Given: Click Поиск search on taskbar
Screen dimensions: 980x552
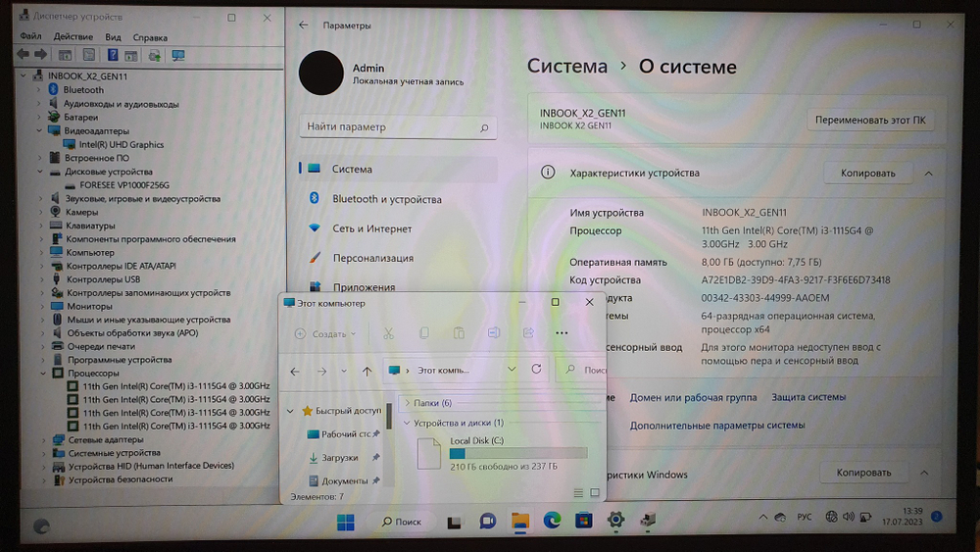Looking at the screenshot, I should point(401,522).
